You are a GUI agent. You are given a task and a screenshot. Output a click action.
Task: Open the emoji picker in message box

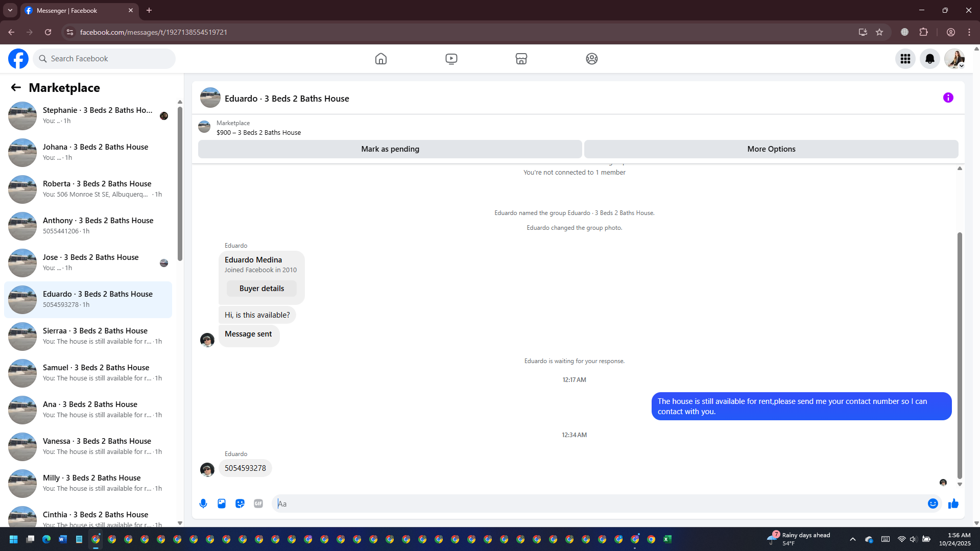point(933,504)
